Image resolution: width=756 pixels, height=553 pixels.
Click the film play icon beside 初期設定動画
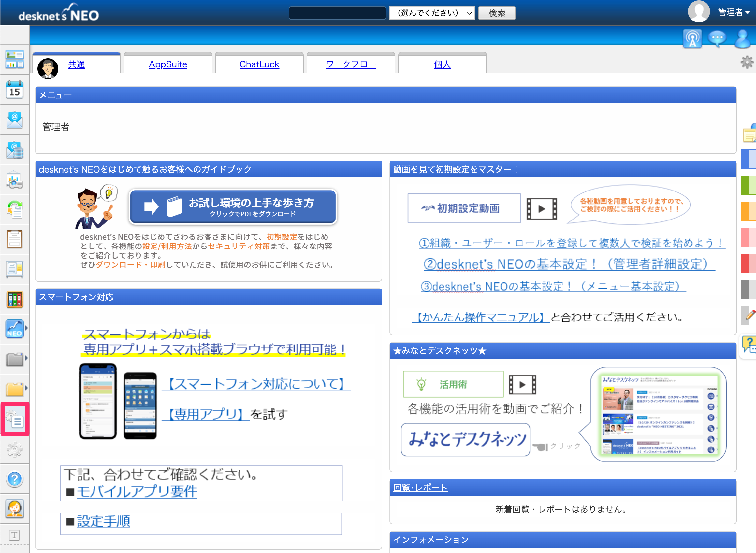(x=542, y=208)
